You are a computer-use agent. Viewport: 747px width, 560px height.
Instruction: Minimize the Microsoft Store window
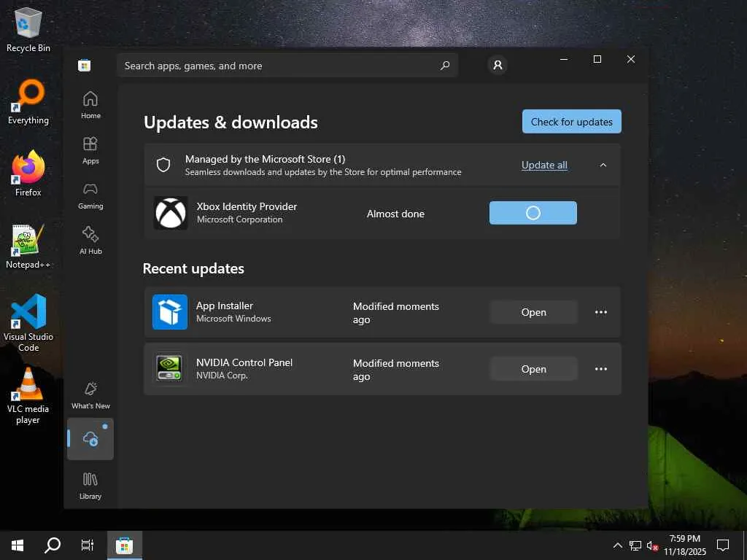564,59
